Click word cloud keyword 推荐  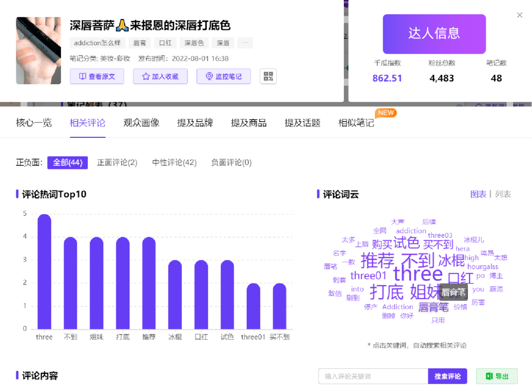click(x=378, y=261)
